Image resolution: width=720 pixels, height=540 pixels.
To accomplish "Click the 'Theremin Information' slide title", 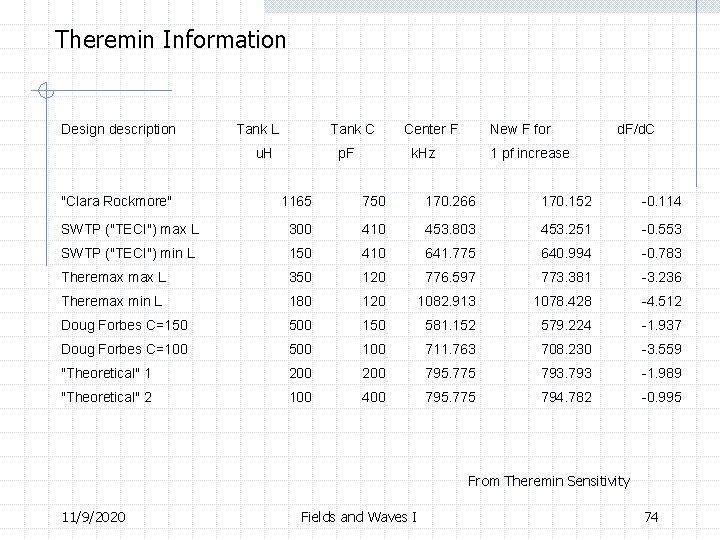I will click(x=170, y=39).
